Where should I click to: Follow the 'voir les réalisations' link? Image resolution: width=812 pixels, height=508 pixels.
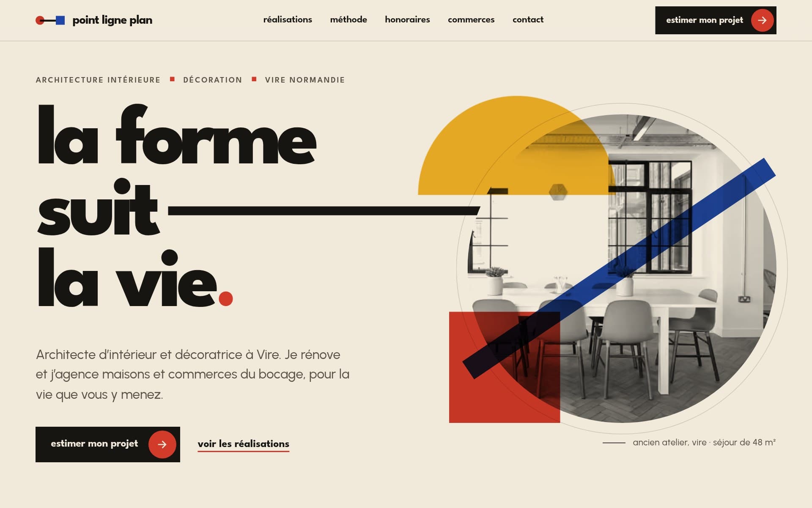click(x=244, y=444)
